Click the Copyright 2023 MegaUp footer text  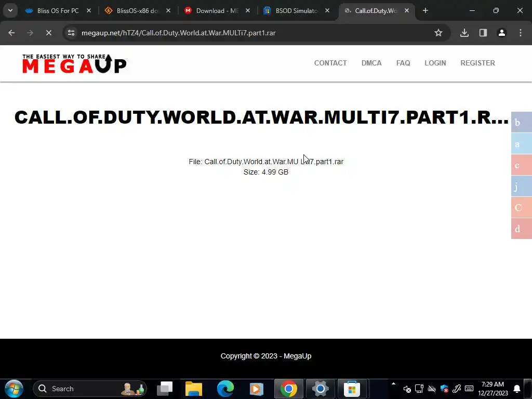266,356
